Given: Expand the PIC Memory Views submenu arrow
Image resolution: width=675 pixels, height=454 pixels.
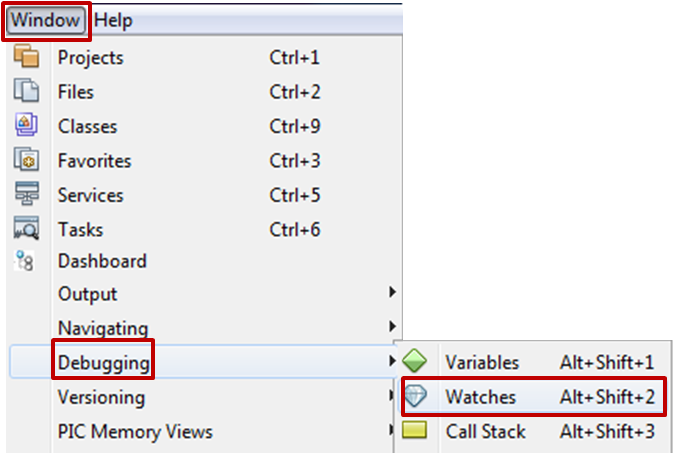Looking at the screenshot, I should pyautogui.click(x=393, y=432).
